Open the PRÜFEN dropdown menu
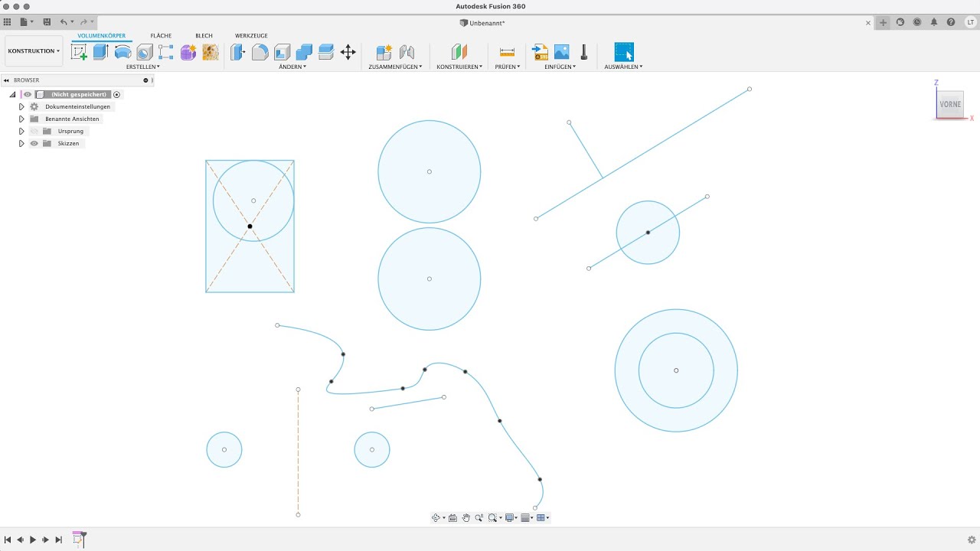Image resolution: width=980 pixels, height=551 pixels. coord(507,67)
